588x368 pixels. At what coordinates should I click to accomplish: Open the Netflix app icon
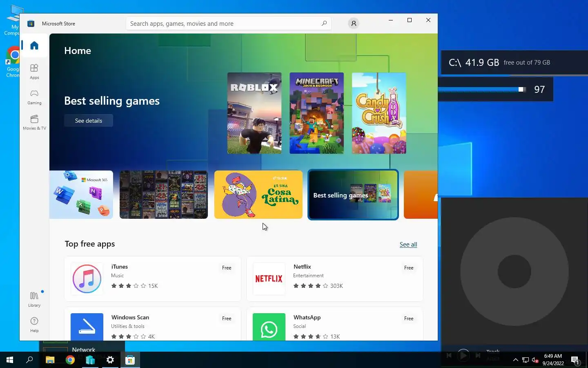[269, 279]
